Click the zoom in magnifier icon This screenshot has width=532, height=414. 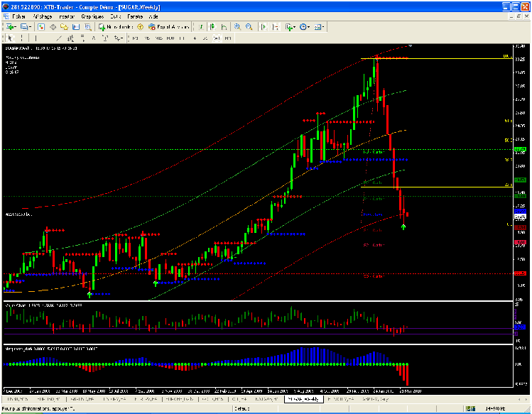237,26
